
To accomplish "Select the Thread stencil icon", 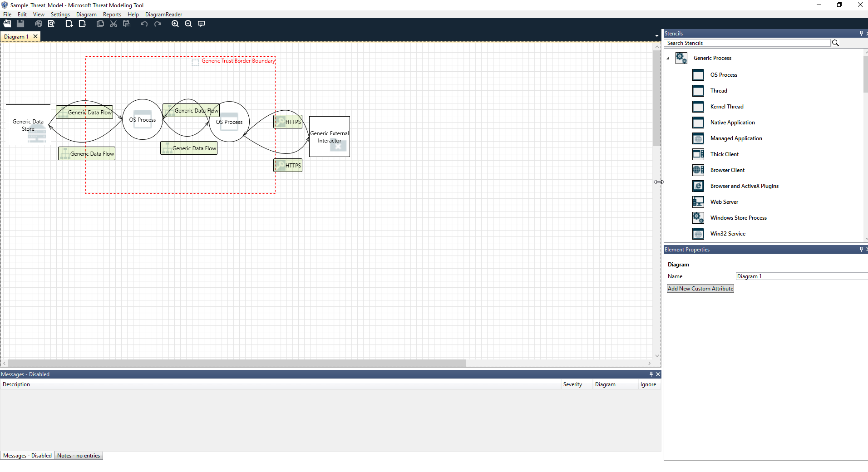I will coord(698,91).
